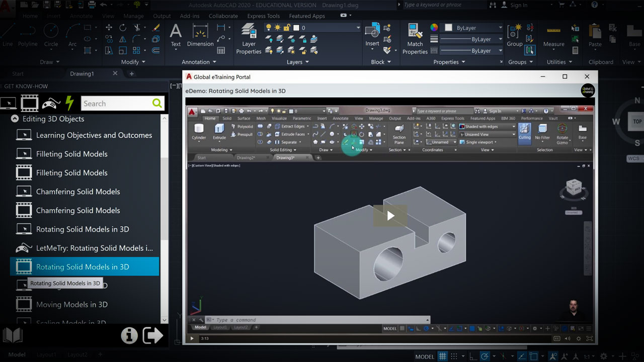Expand the Properties panel dropdown
Viewport: 644px width, 362px height.
coord(449,62)
